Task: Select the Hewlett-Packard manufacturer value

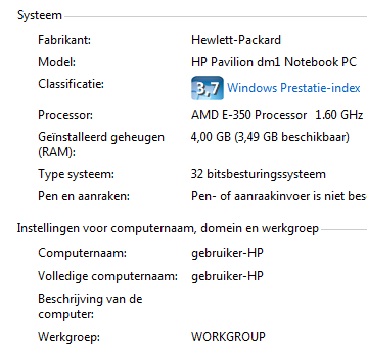Action: tap(236, 40)
